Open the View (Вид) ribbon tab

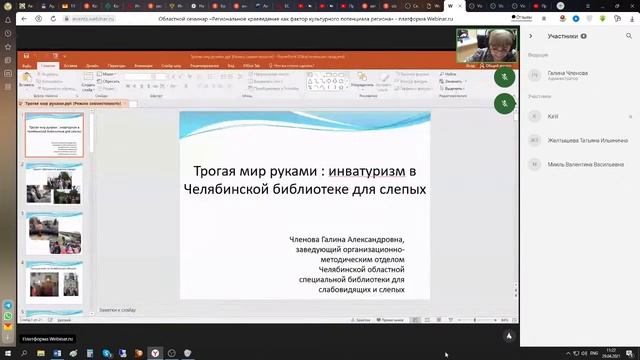[231, 66]
